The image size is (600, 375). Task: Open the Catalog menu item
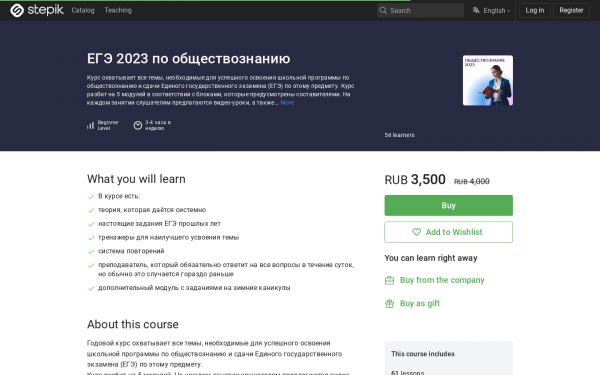click(x=83, y=10)
